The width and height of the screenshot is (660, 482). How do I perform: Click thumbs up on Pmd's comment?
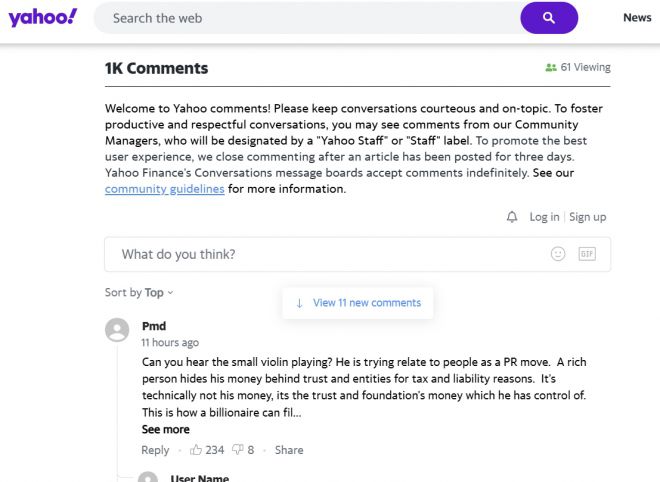196,450
